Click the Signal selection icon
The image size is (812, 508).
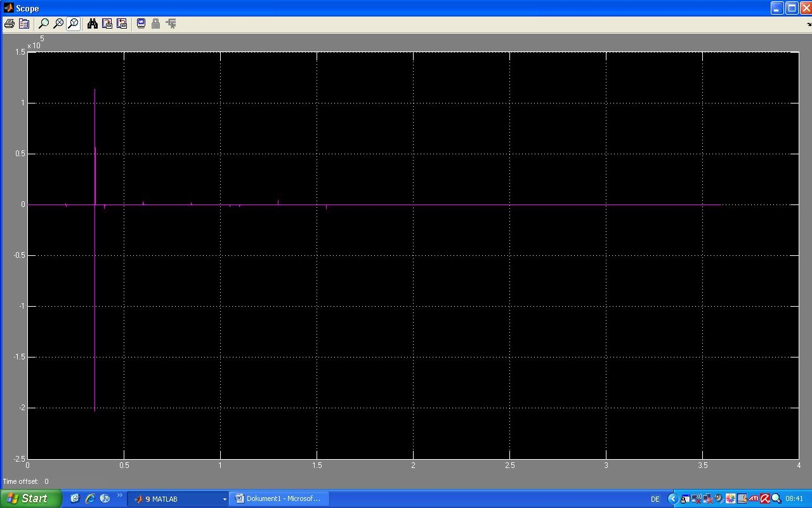click(171, 23)
